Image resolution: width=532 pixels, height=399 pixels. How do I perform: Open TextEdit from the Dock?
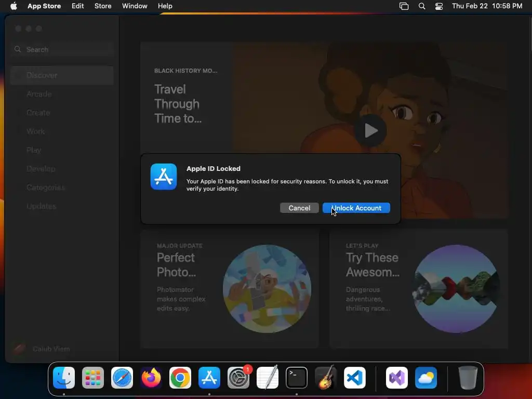coord(268,378)
